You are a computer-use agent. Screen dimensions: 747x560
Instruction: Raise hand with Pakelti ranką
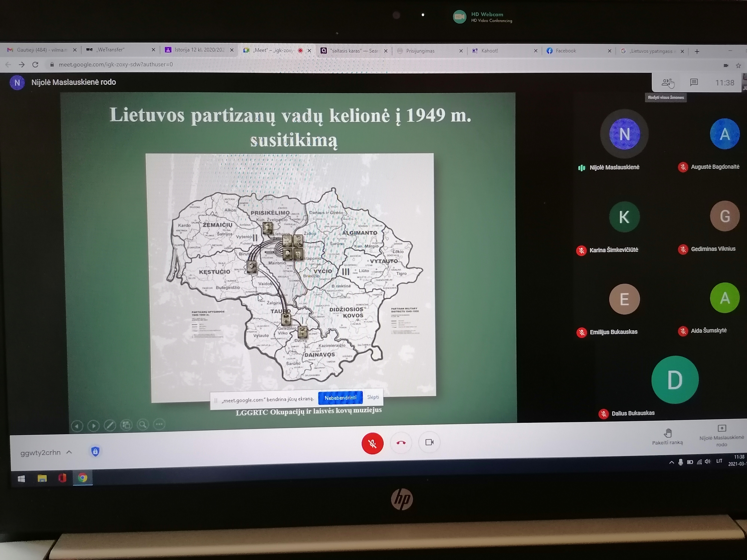pos(667,437)
